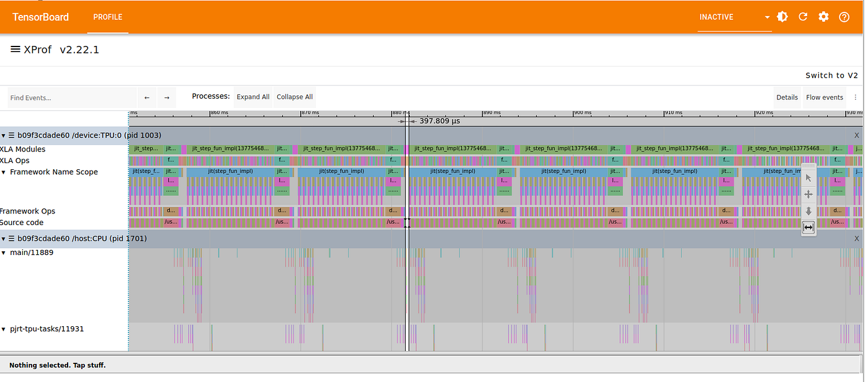Go to next found event arrow
Image resolution: width=868 pixels, height=382 pixels.
(x=167, y=97)
